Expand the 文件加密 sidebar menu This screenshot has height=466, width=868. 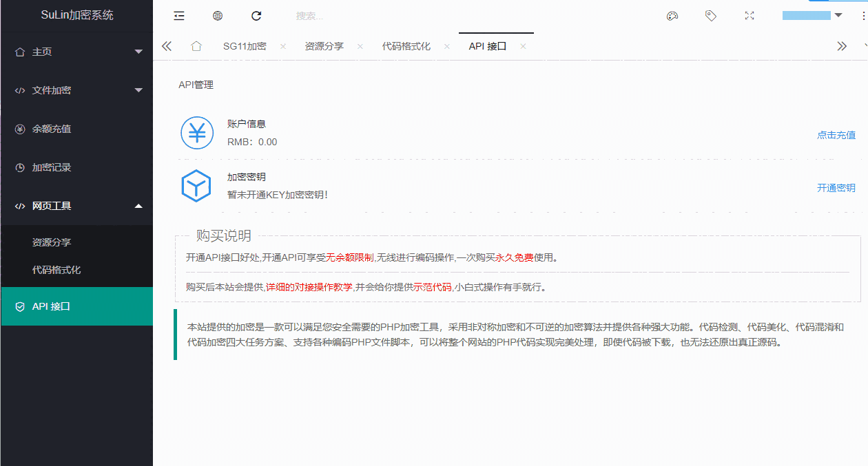[x=76, y=90]
